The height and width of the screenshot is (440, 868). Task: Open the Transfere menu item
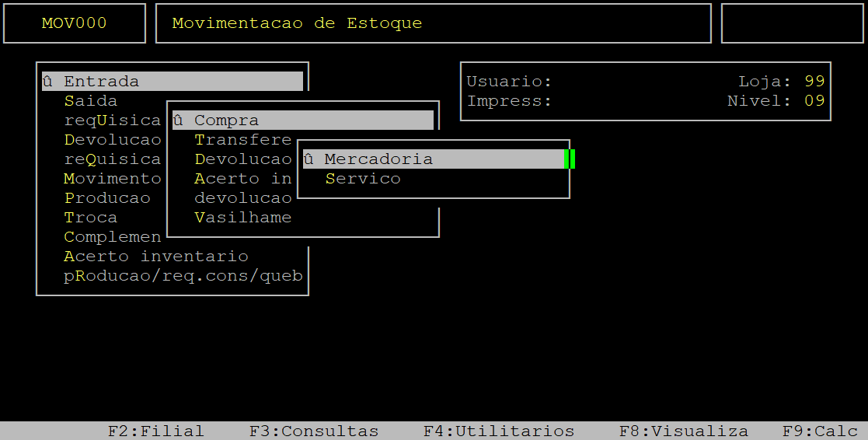click(243, 139)
